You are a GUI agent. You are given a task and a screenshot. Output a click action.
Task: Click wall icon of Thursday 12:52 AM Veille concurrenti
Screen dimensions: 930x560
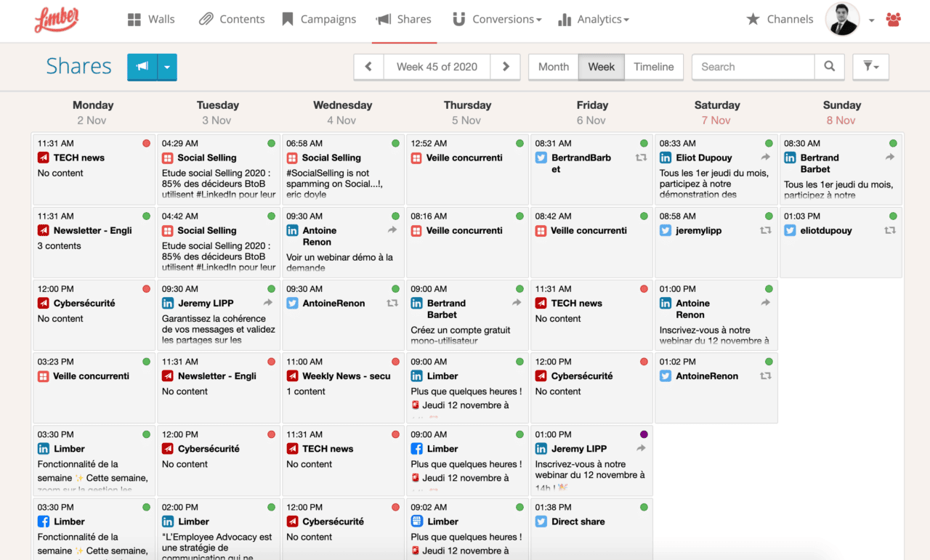pos(416,158)
